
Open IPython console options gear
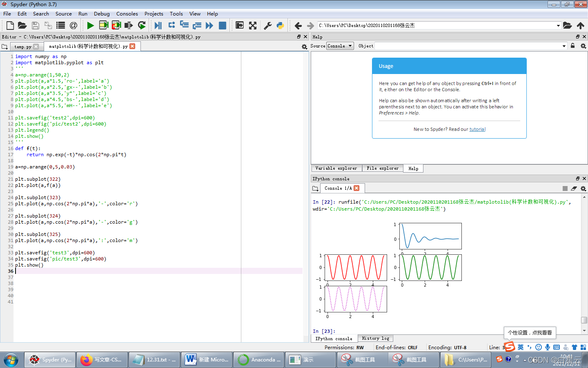coord(583,188)
